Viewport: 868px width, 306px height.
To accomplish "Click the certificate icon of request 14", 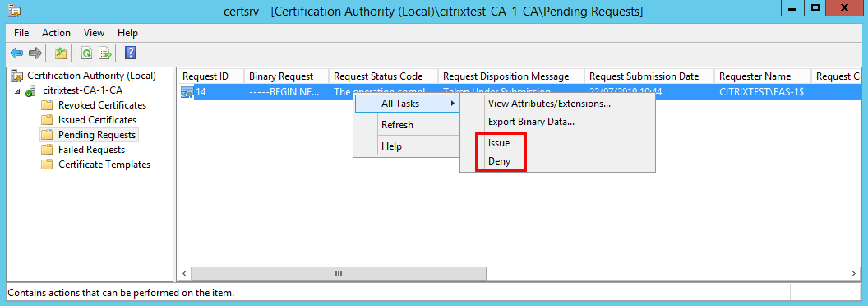I will tap(187, 92).
